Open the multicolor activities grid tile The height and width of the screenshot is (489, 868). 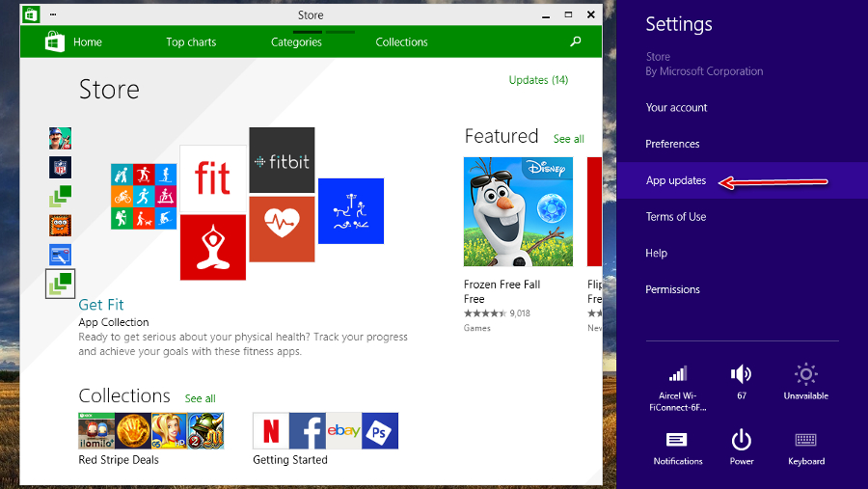[x=144, y=196]
